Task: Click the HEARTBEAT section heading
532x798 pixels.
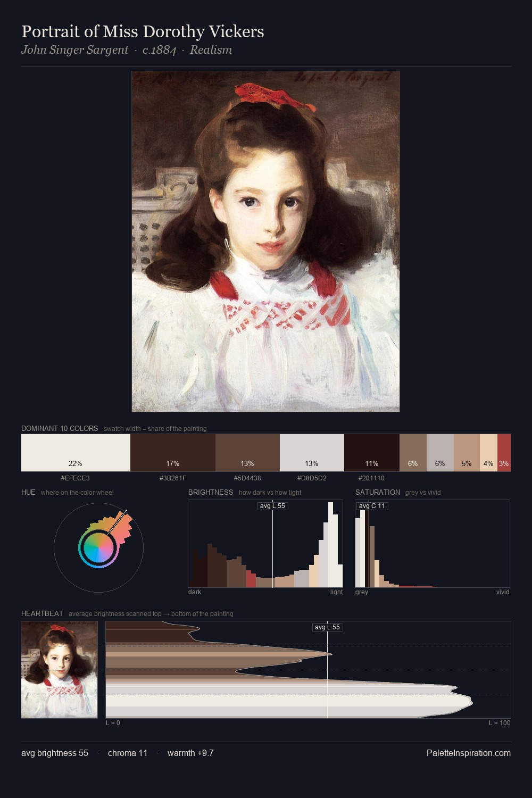Action: [42, 613]
